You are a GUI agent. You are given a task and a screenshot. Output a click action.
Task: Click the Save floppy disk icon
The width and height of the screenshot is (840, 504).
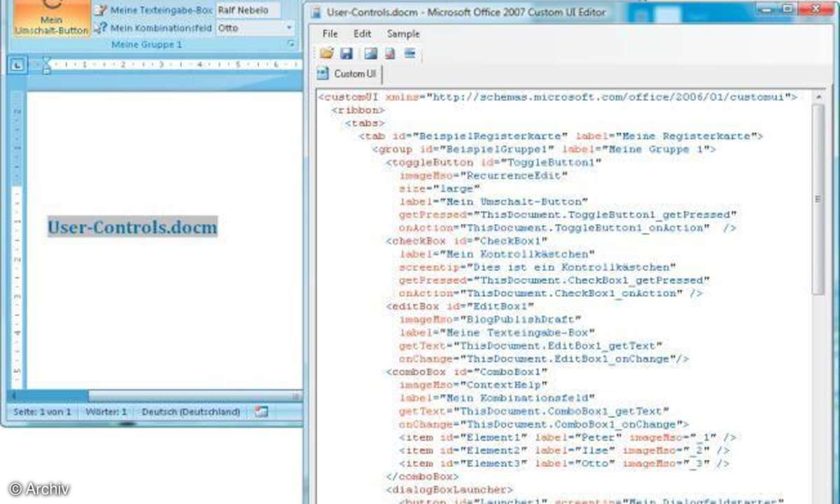[x=346, y=53]
